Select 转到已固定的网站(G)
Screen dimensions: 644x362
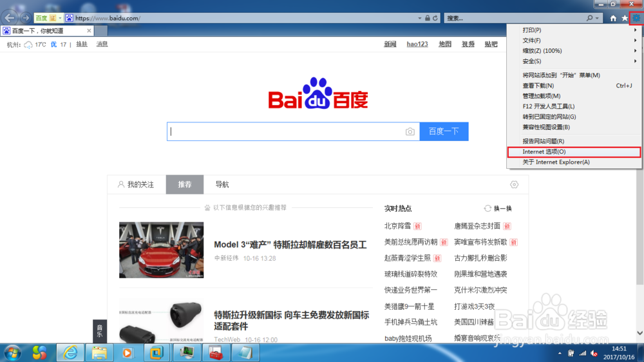click(x=574, y=117)
